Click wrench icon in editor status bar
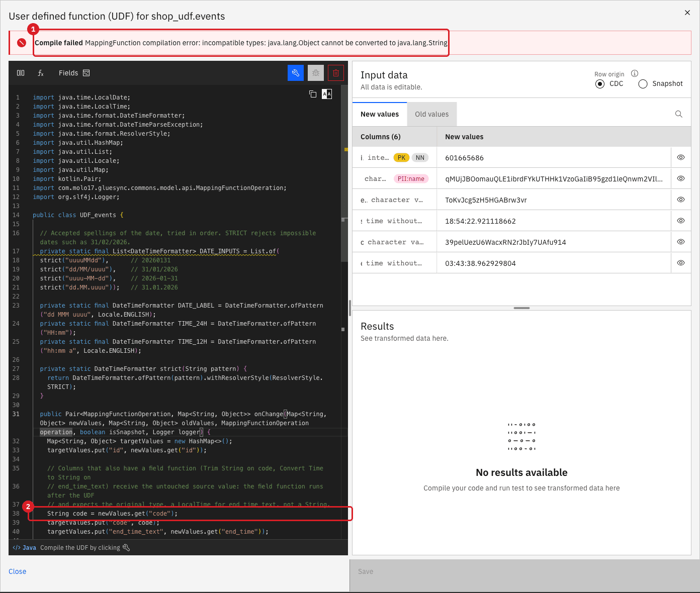The height and width of the screenshot is (593, 700). 126,547
